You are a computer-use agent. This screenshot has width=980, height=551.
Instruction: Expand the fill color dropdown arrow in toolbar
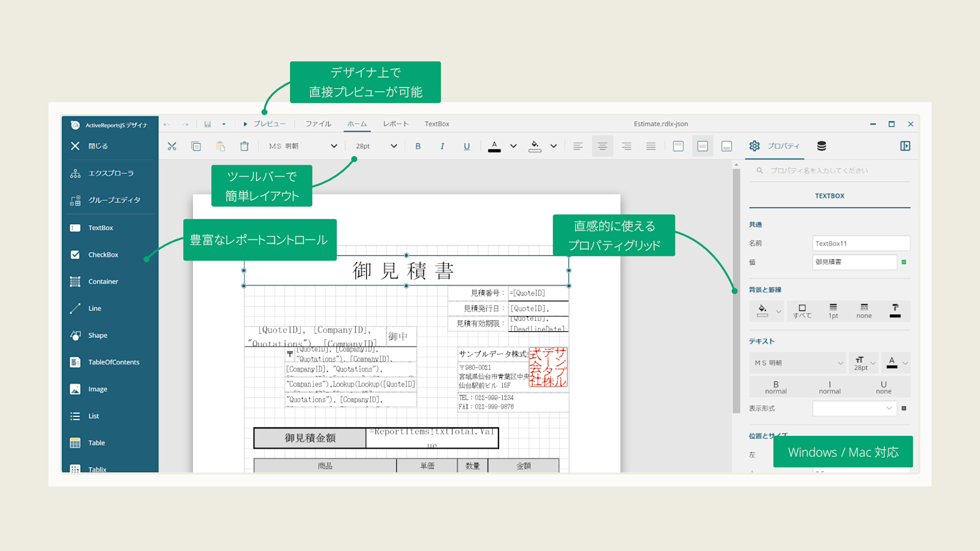554,146
